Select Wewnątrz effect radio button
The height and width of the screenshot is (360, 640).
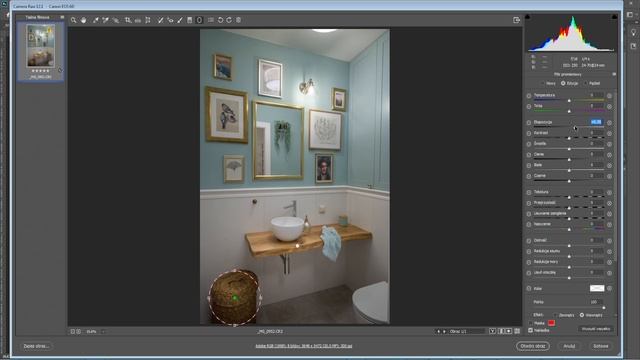(x=582, y=315)
